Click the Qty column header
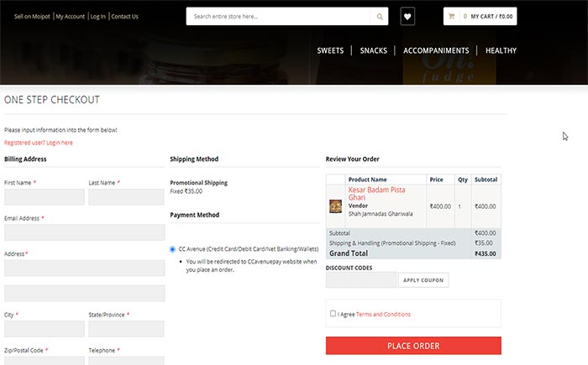The width and height of the screenshot is (588, 365). point(463,180)
